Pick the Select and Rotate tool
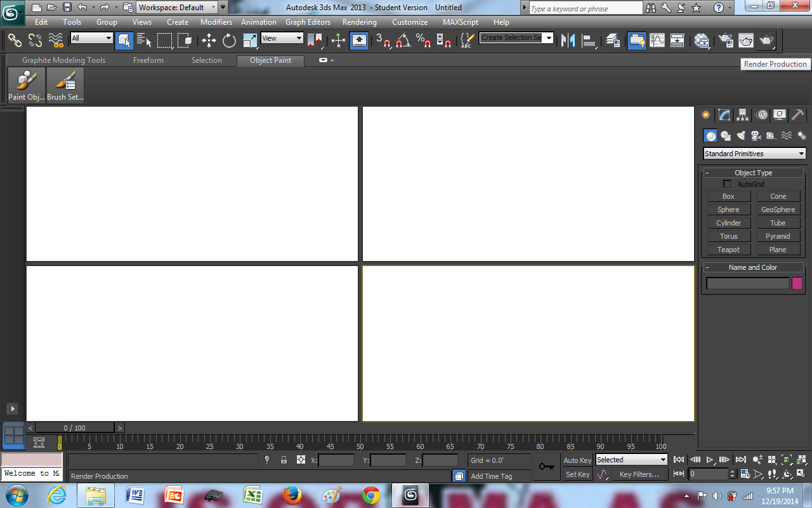The width and height of the screenshot is (812, 508). [x=230, y=41]
